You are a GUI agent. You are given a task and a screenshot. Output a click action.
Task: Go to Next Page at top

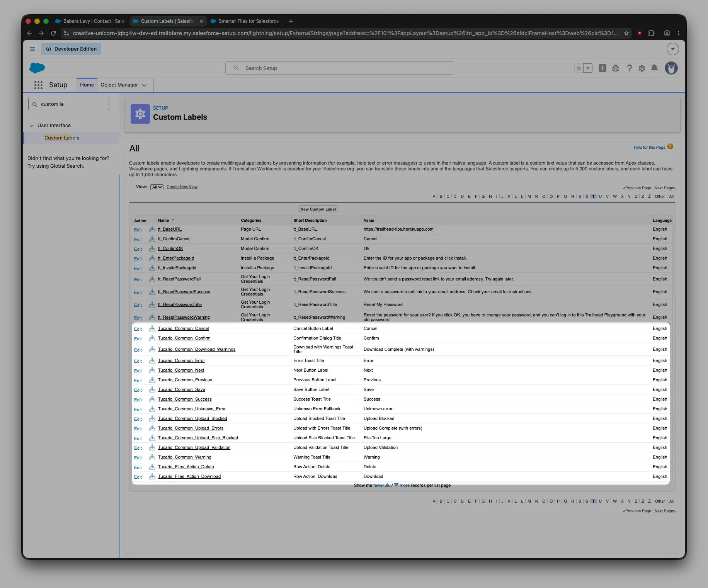click(x=665, y=188)
